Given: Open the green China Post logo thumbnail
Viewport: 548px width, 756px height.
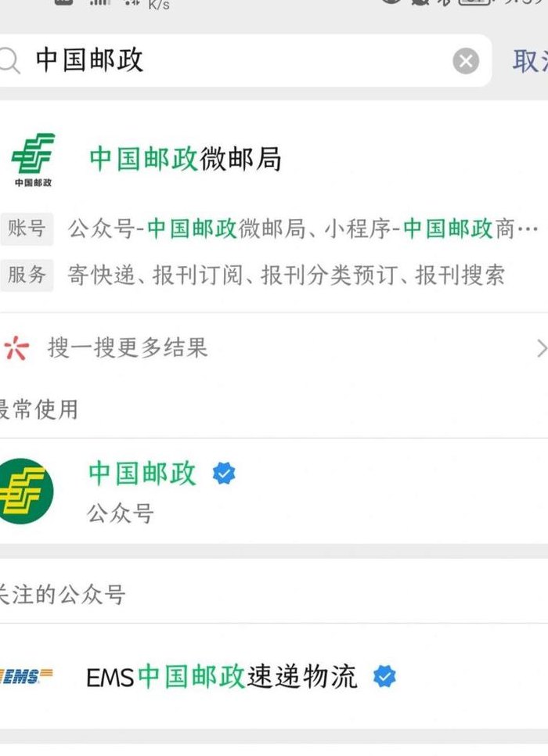Looking at the screenshot, I should point(33,160).
